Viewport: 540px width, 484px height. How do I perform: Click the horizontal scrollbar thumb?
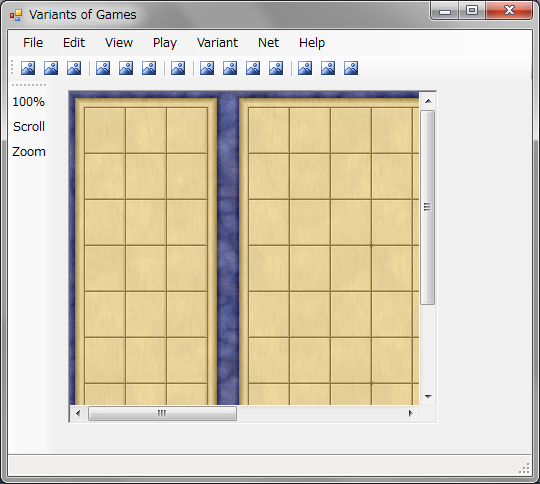[x=162, y=413]
